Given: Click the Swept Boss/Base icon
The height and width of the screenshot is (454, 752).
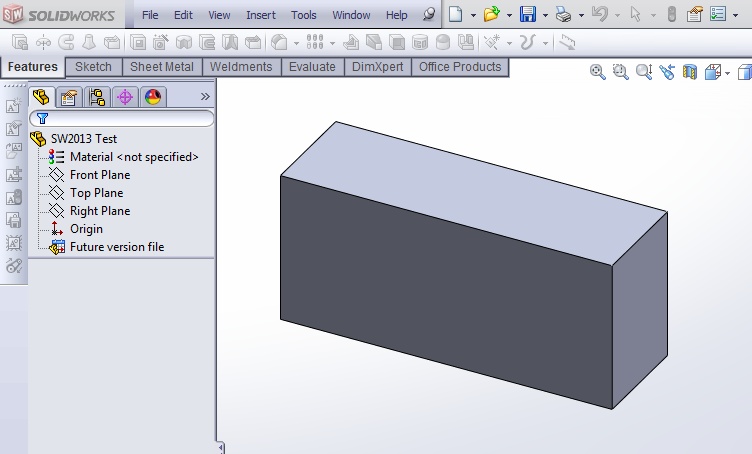Looking at the screenshot, I should tap(66, 42).
